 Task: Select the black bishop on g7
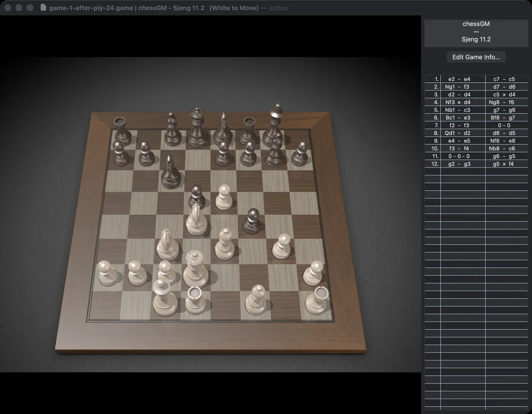coord(275,150)
